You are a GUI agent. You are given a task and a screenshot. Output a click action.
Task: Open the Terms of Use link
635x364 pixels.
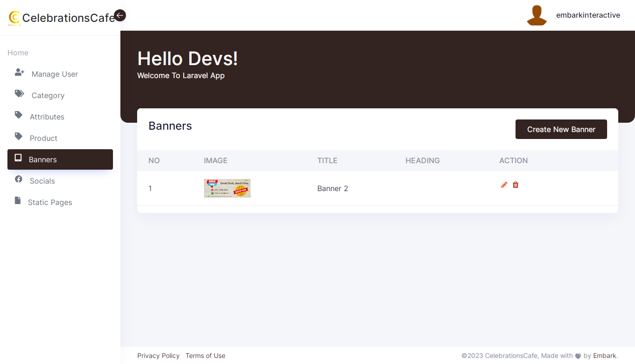tap(205, 356)
